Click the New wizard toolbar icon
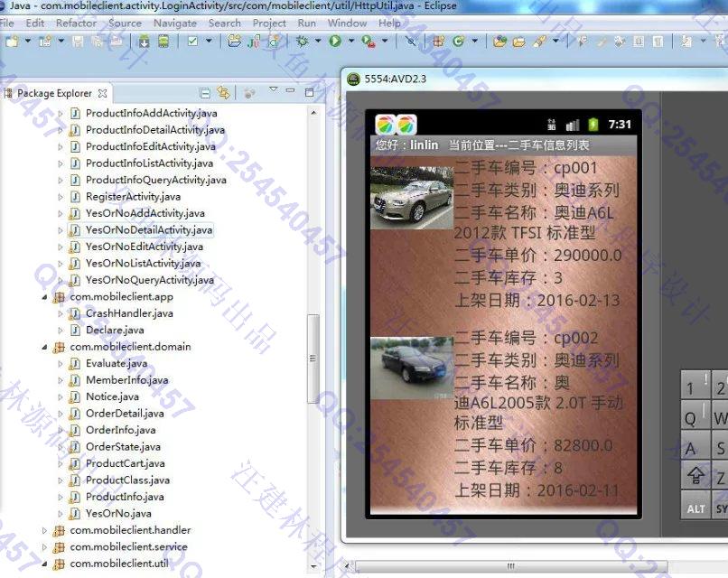The width and height of the screenshot is (728, 578). (x=11, y=42)
